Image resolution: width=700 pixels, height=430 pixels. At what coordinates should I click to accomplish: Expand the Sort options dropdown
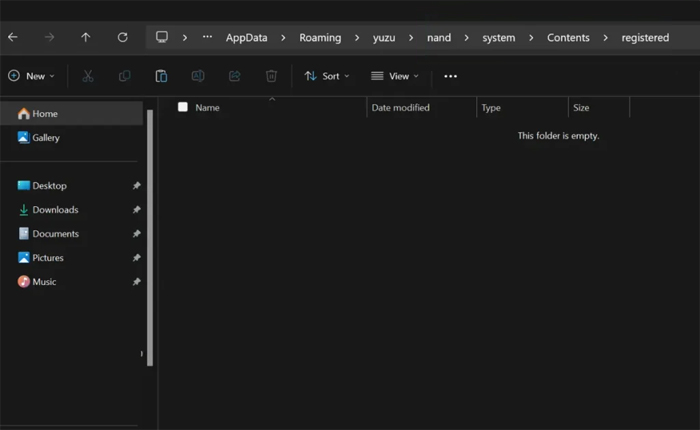tap(327, 76)
